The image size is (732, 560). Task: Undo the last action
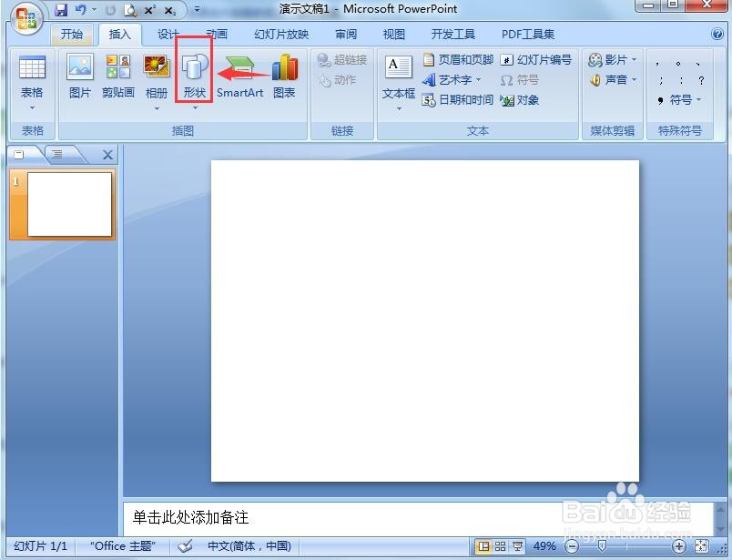(x=81, y=10)
